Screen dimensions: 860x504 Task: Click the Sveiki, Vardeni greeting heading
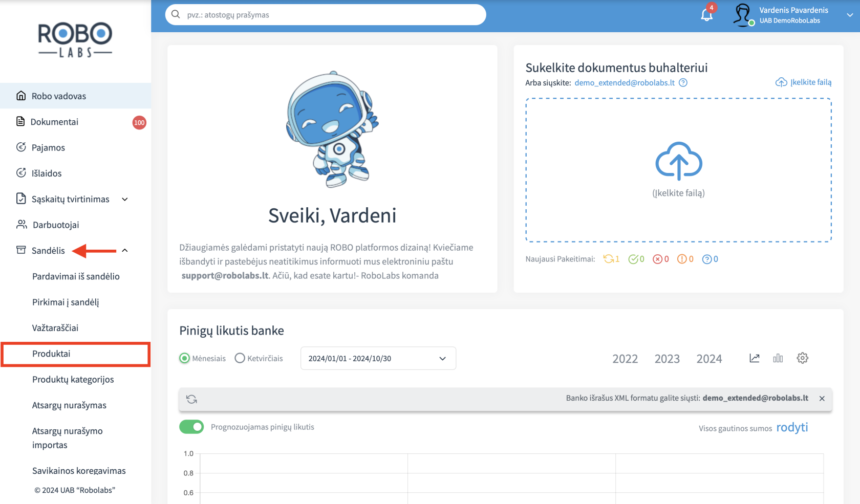pos(332,215)
